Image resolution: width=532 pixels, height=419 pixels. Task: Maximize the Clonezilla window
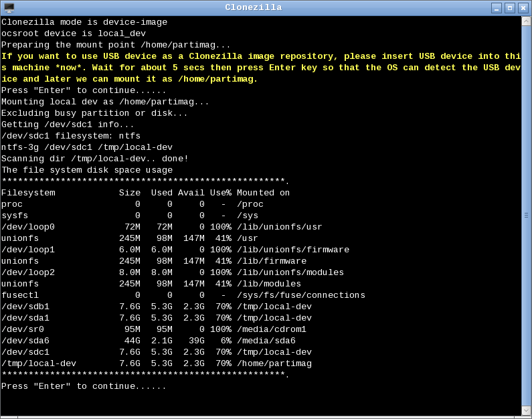(510, 8)
